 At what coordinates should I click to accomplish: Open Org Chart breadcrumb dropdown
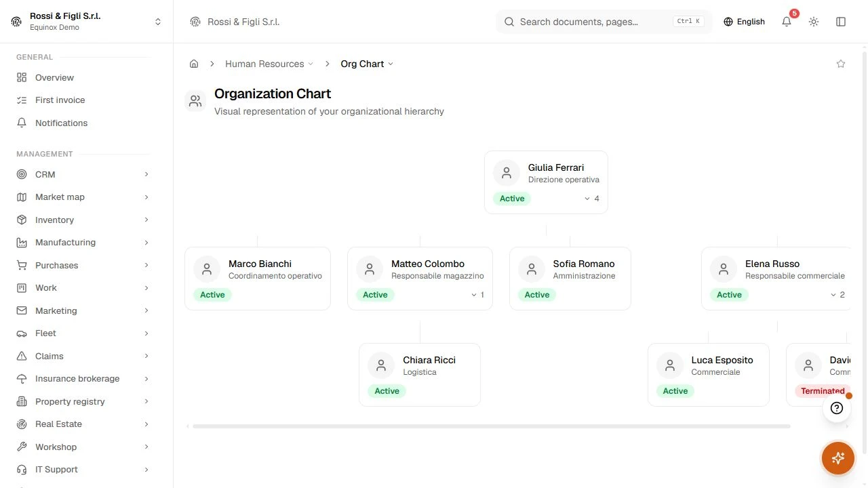367,64
